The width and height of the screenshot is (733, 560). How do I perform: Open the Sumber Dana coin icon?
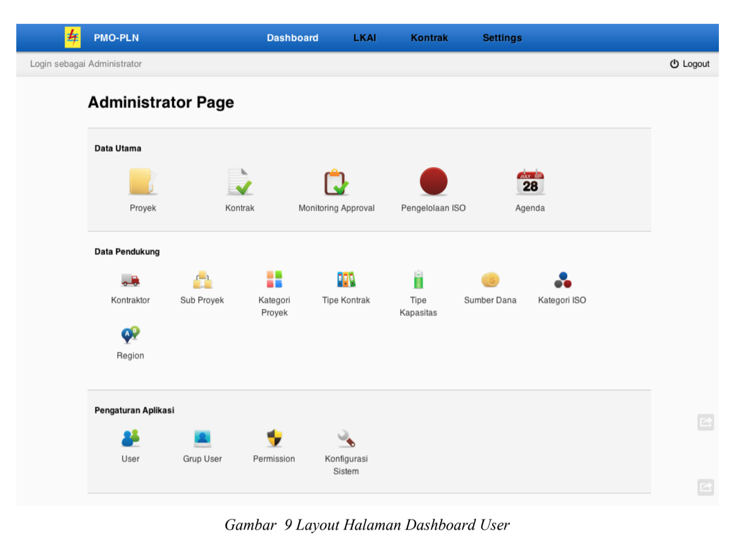click(490, 280)
